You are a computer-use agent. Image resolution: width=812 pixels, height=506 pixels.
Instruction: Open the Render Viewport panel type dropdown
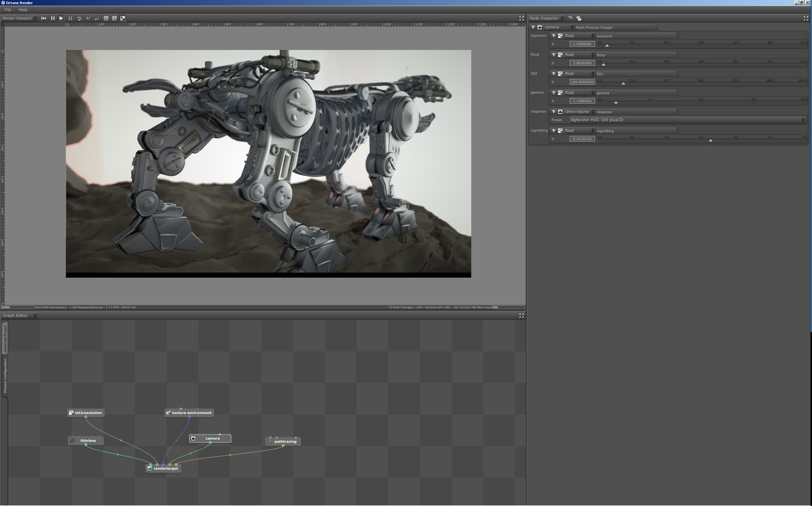coord(19,18)
